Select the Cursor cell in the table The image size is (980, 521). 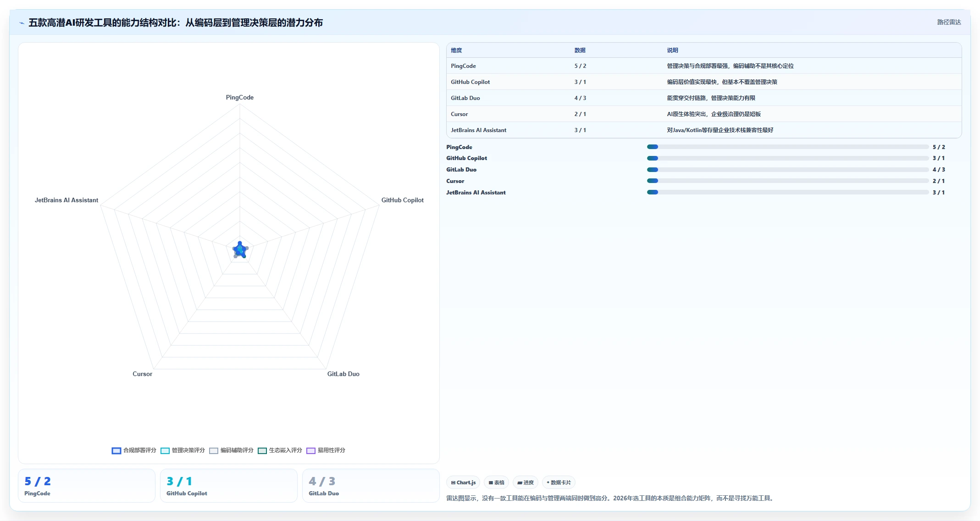(459, 114)
